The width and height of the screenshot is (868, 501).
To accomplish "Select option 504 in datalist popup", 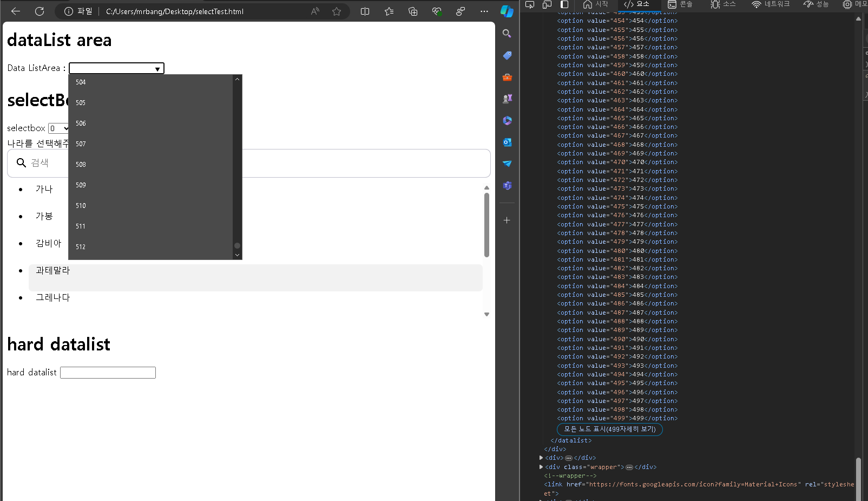I will pos(151,82).
